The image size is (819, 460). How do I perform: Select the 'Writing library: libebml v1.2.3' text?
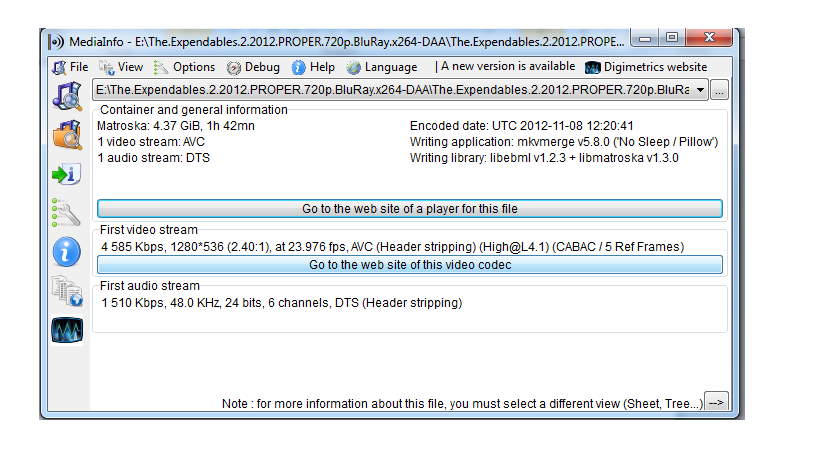544,158
